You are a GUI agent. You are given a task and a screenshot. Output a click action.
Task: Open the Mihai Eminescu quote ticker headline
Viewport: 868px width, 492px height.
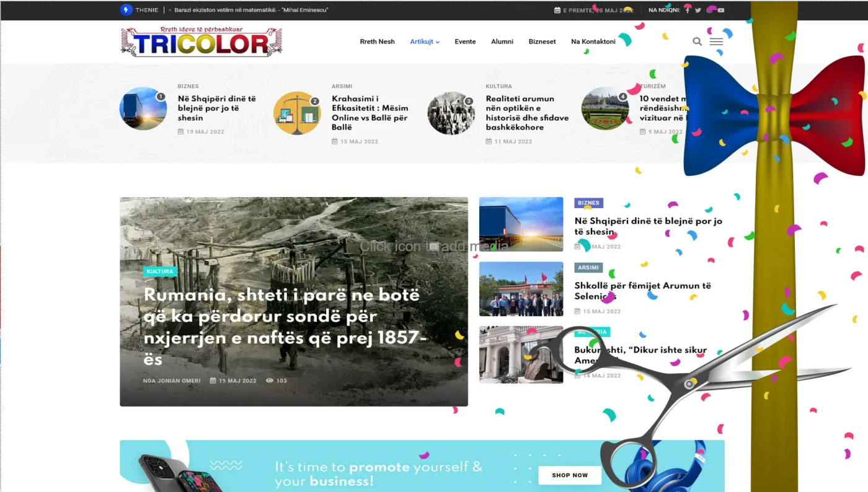[x=251, y=10]
